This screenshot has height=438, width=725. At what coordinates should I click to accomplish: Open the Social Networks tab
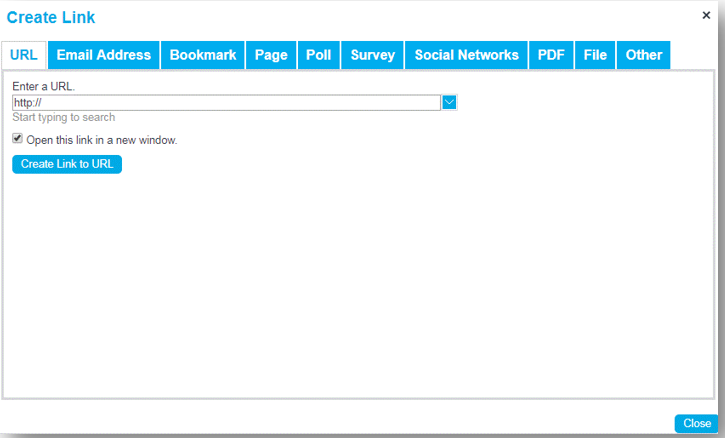coord(466,55)
